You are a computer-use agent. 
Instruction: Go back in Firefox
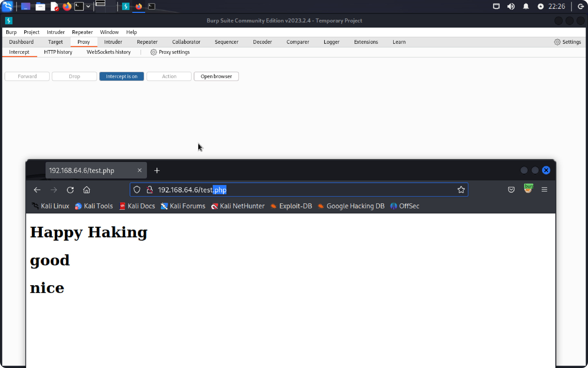pyautogui.click(x=37, y=190)
